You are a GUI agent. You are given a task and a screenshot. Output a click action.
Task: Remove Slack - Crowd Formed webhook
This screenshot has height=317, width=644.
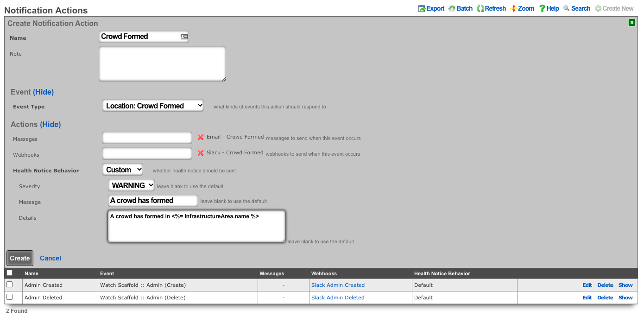[201, 153]
